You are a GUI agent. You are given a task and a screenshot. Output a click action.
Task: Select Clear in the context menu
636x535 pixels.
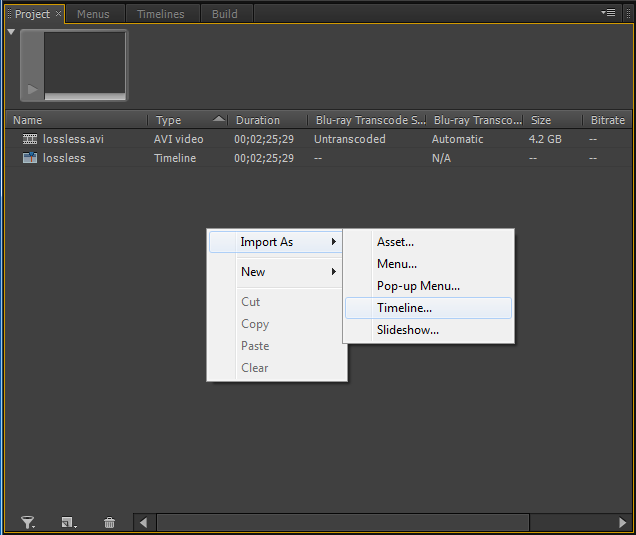coord(276,367)
